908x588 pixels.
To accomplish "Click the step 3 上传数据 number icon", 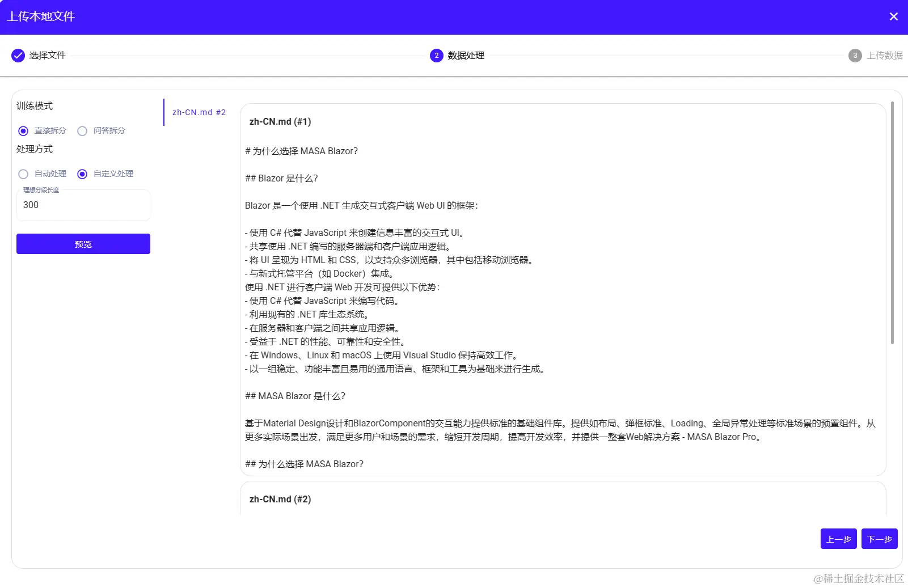I will 855,56.
